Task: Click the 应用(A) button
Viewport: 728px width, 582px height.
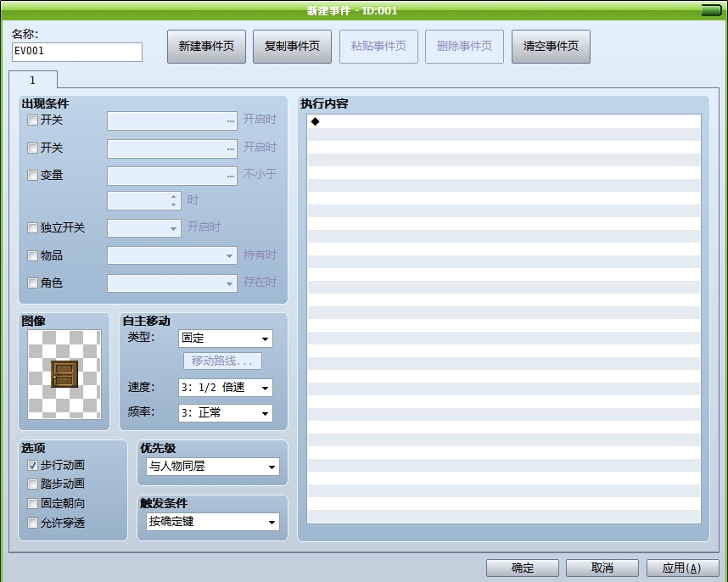Action: point(682,568)
